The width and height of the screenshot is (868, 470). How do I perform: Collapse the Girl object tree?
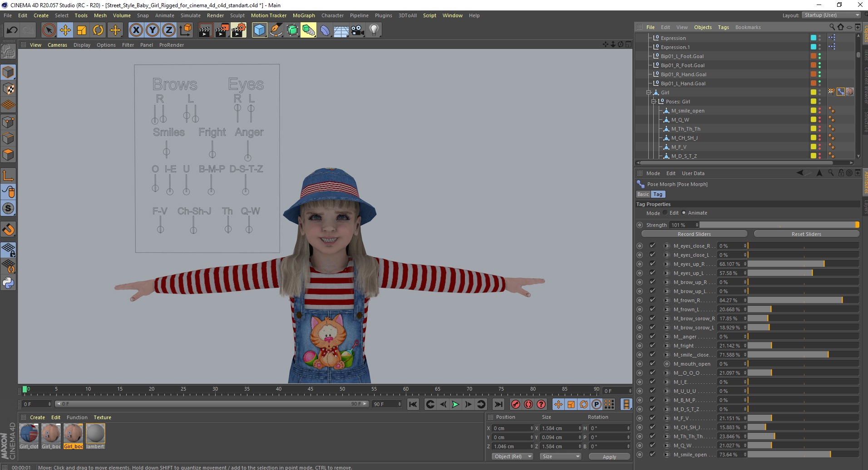click(649, 92)
